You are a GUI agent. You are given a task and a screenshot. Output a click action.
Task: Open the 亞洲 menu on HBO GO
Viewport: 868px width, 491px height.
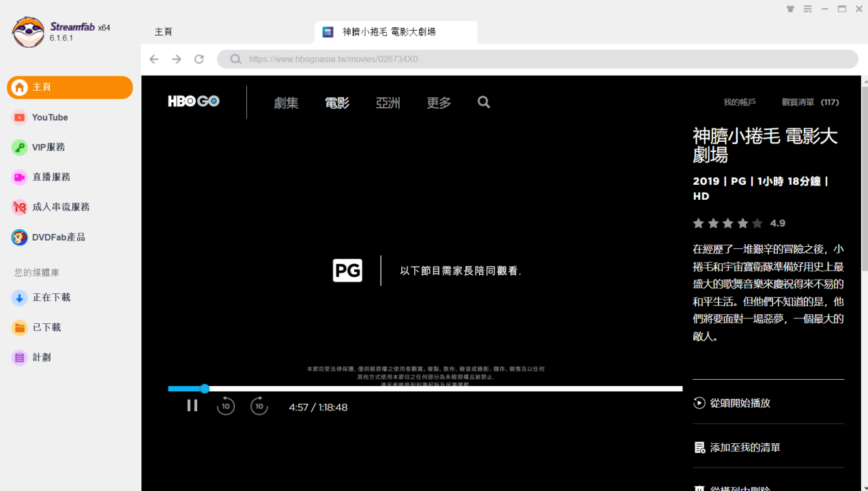(388, 103)
